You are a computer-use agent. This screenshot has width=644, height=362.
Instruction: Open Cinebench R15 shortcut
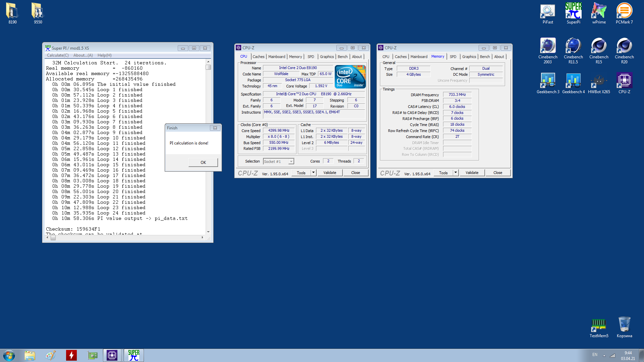coord(599,51)
